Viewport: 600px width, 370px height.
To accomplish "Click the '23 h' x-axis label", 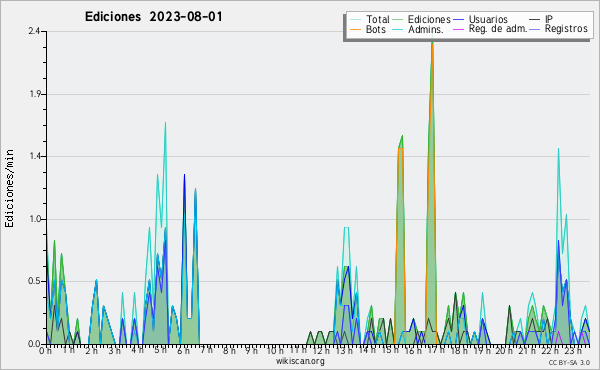I will (x=573, y=350).
